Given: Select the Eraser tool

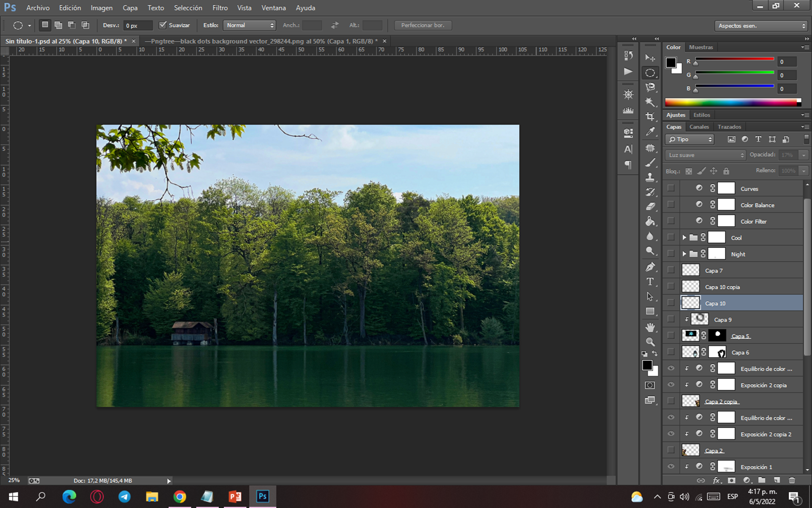Looking at the screenshot, I should point(650,206).
